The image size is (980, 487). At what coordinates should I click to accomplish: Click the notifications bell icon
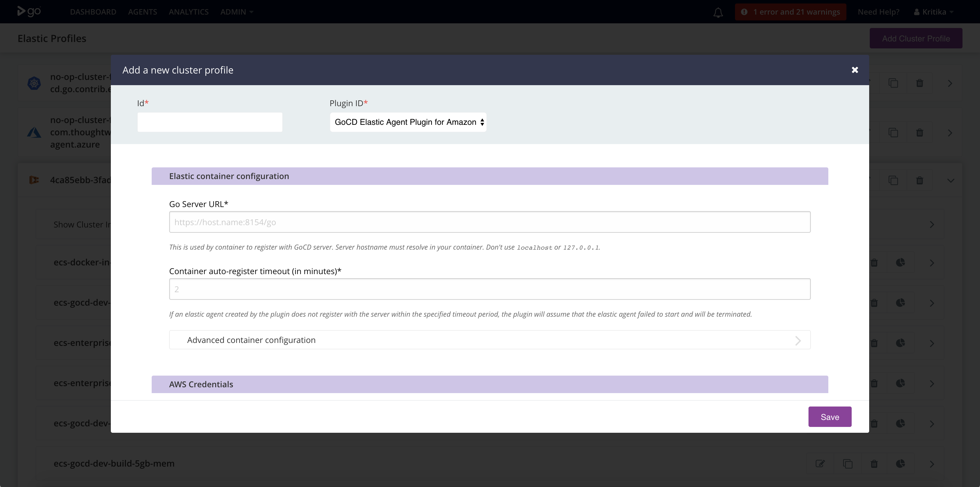(718, 12)
